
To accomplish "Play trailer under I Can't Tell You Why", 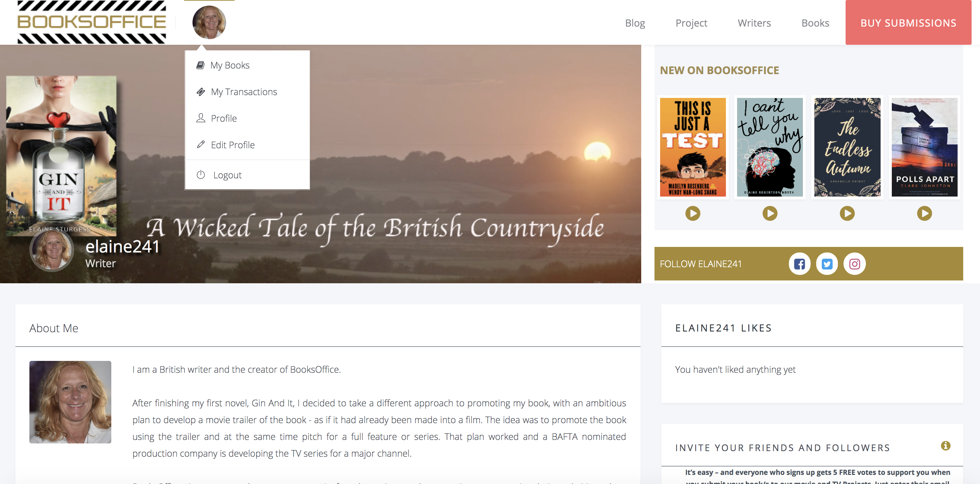I will coord(770,213).
